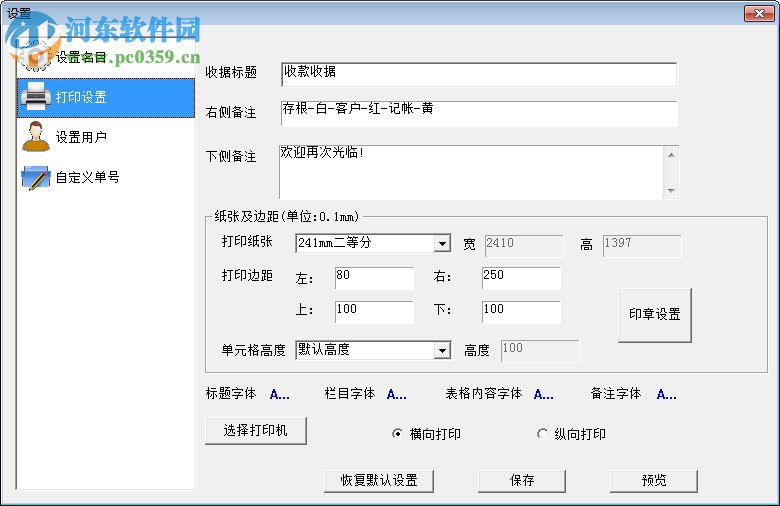Screen dimensions: 780x506
Task: Click the 默认高度 combo box
Action: point(373,350)
